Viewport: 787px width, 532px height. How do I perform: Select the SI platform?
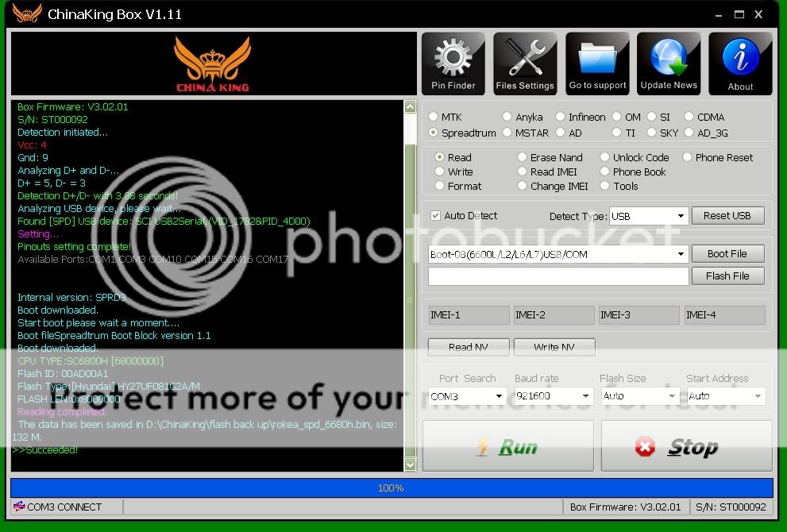651,117
